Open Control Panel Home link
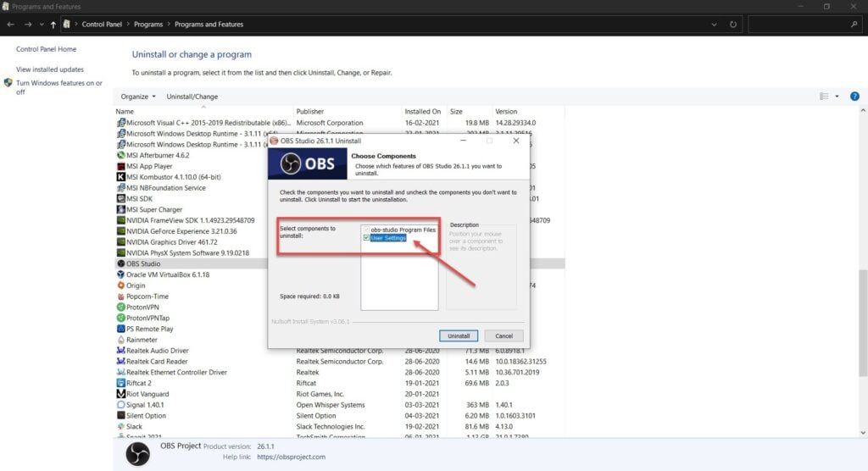 click(46, 49)
